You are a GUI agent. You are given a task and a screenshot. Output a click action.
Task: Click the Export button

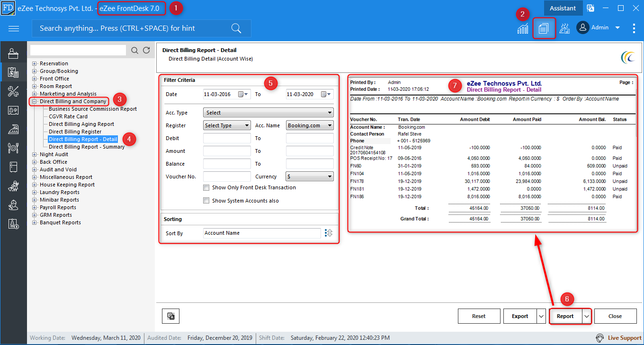coord(520,316)
